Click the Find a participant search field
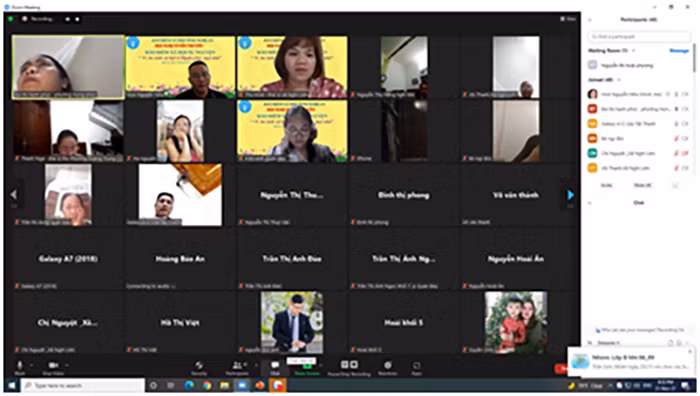 click(639, 36)
